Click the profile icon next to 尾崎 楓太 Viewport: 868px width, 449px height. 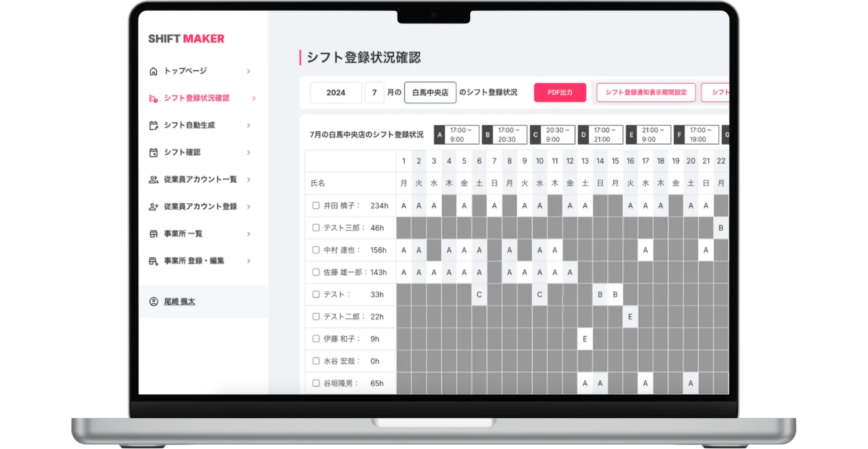pyautogui.click(x=153, y=302)
